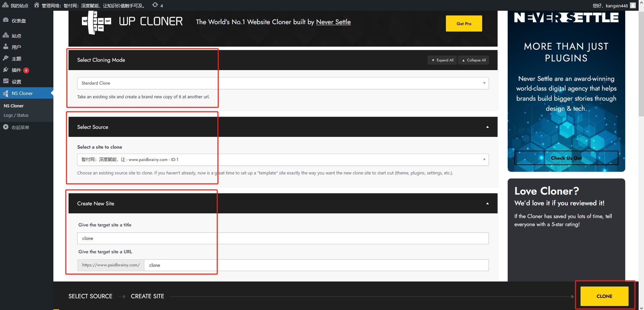Collapse the Select Source section
This screenshot has width=644, height=310.
(487, 127)
